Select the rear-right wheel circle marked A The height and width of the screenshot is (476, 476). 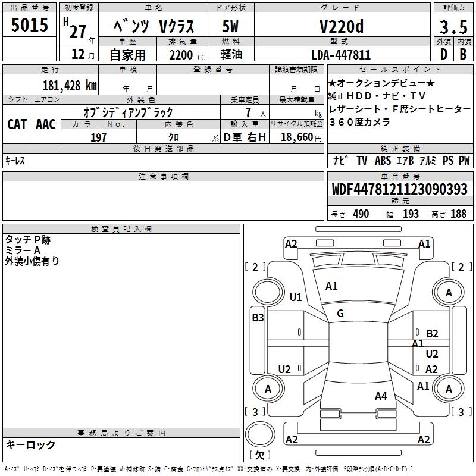pyautogui.click(x=449, y=389)
